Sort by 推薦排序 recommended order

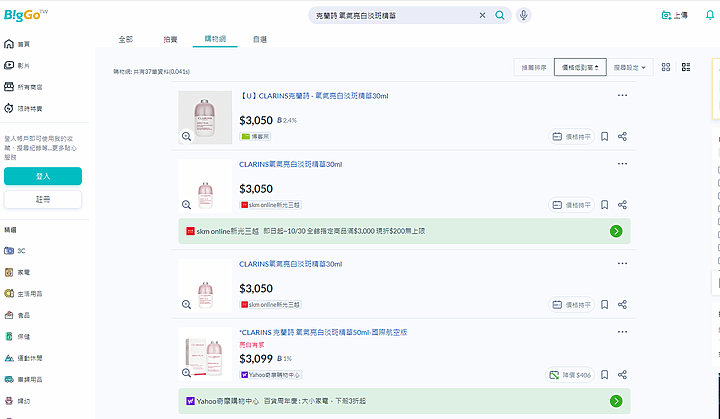[534, 68]
